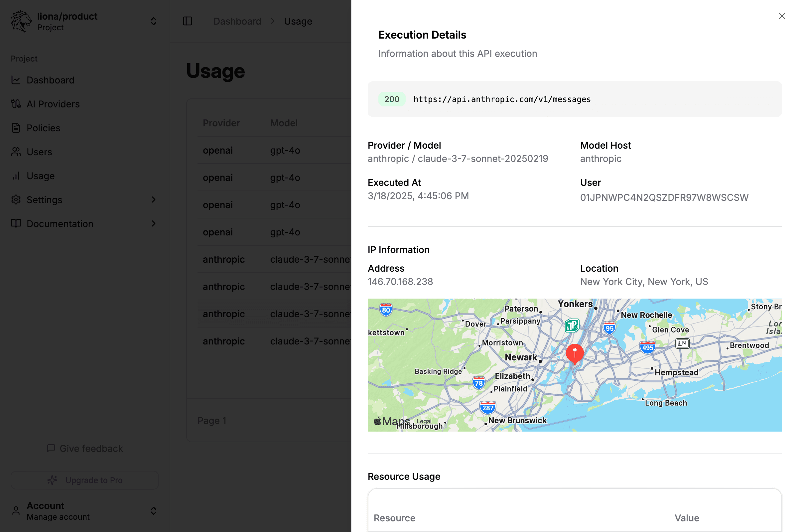Click the Yonkers label on the map
The image size is (798, 532).
[575, 304]
